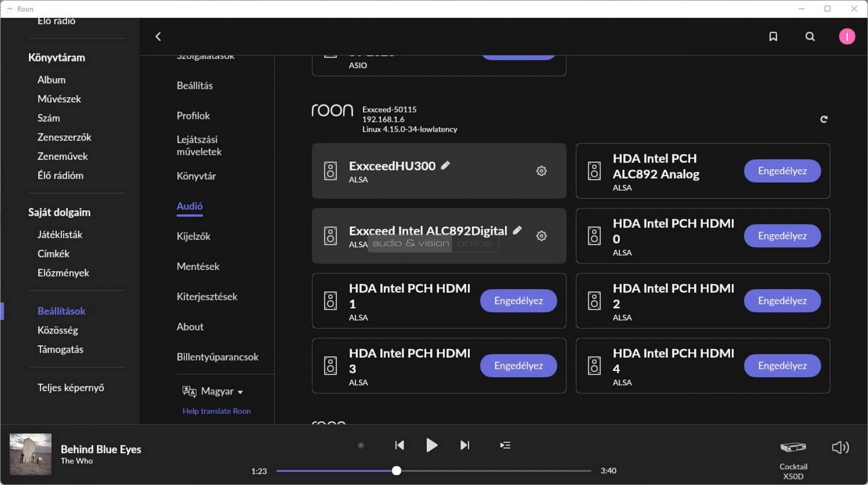The height and width of the screenshot is (485, 868).
Task: Click the Saját dolgaim section header
Action: click(59, 212)
